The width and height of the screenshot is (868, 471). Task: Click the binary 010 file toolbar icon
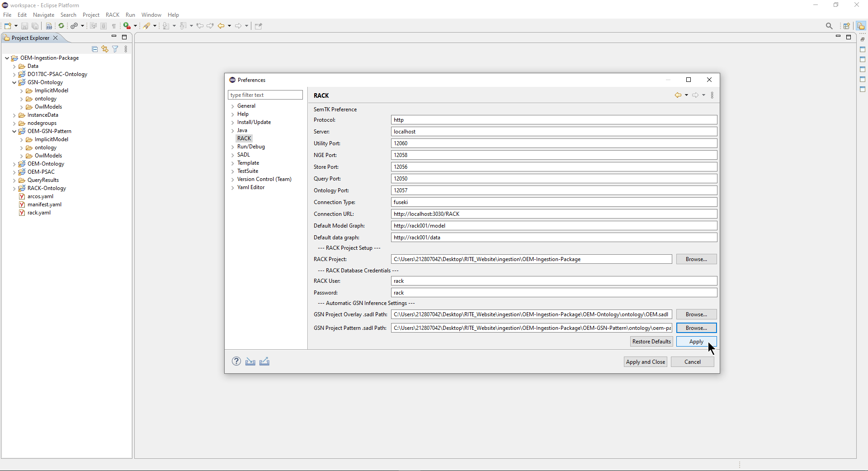tap(49, 26)
